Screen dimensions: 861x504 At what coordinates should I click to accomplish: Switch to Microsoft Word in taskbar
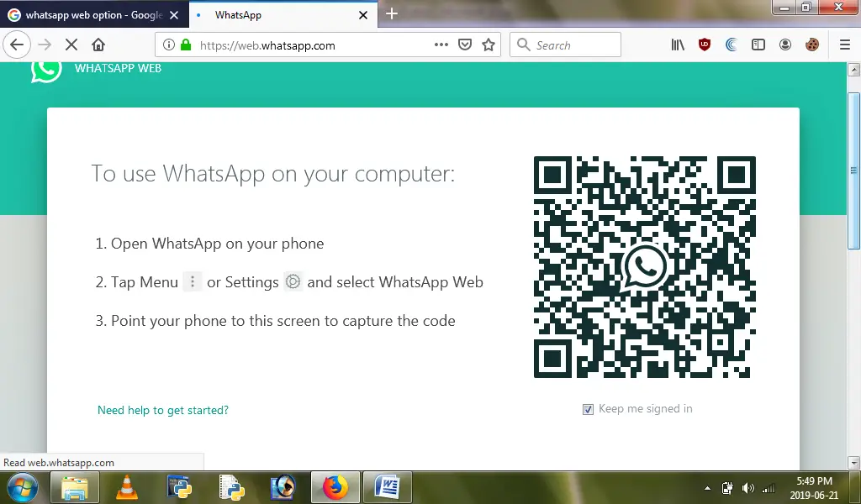click(387, 487)
